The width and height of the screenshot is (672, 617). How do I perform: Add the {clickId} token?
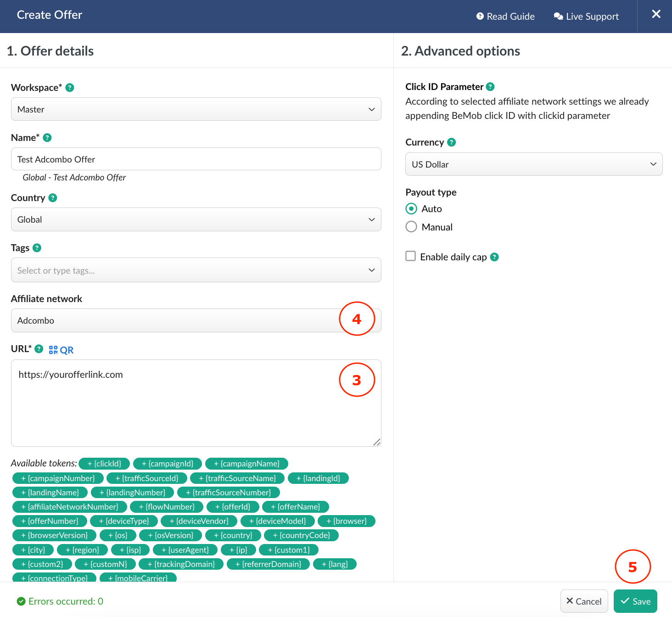(x=104, y=464)
